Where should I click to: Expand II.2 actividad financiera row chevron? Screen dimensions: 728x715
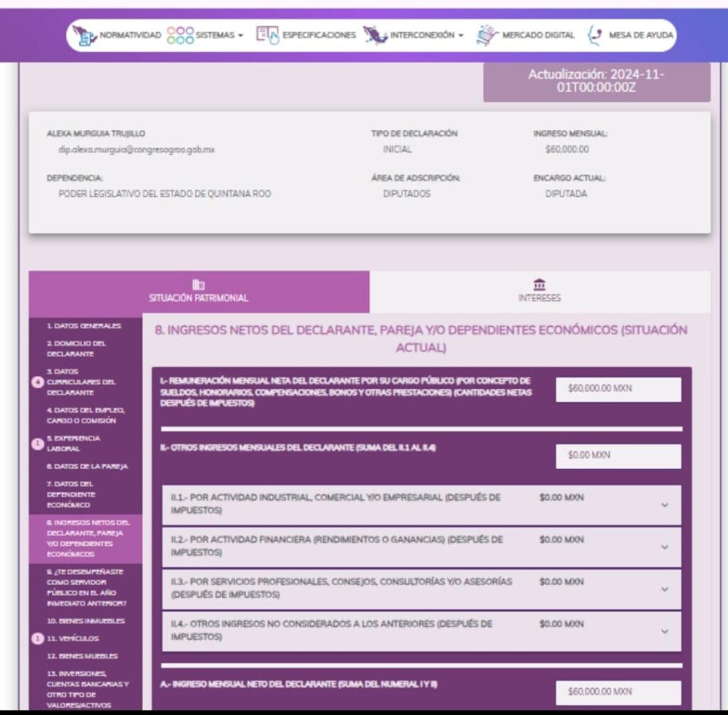pos(665,547)
